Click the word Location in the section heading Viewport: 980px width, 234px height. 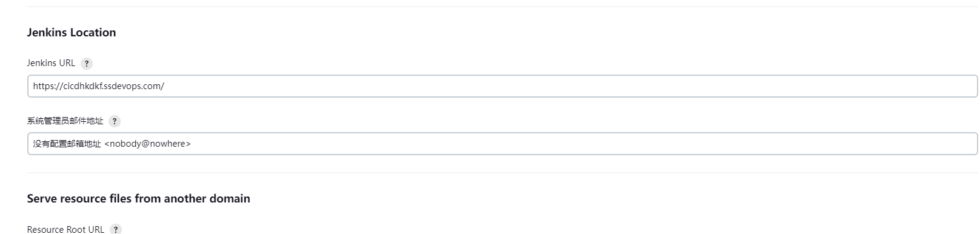point(93,33)
